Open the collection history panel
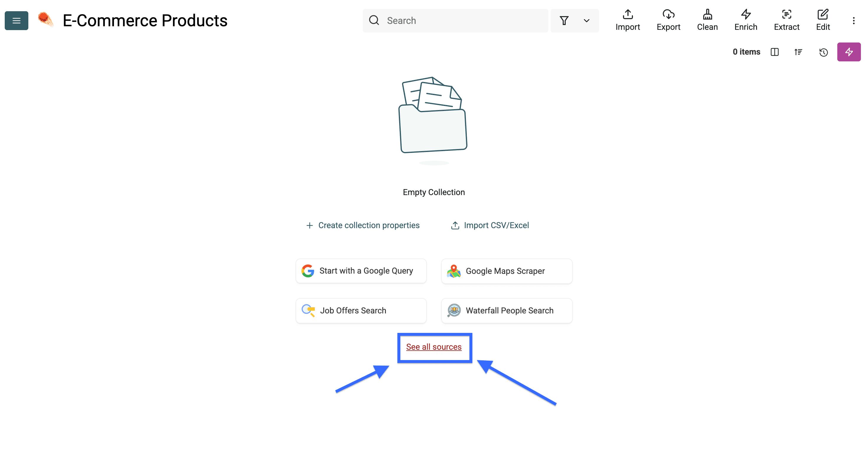This screenshot has height=471, width=868. [823, 52]
